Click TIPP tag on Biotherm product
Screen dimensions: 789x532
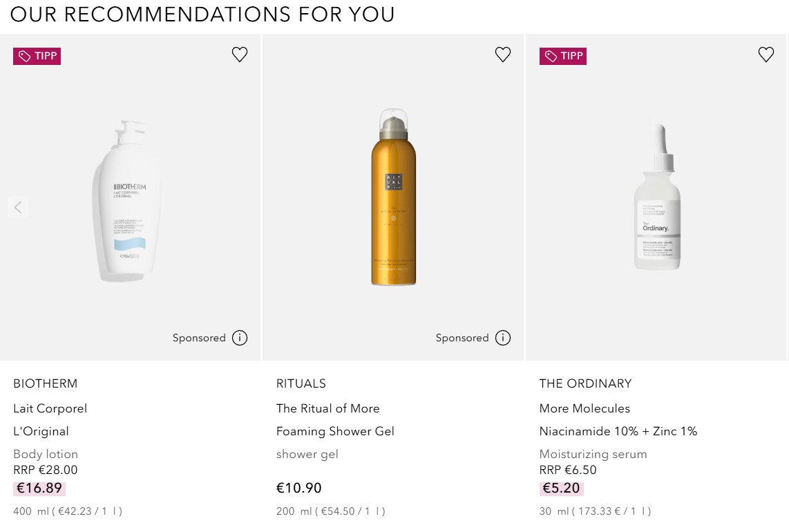tap(37, 56)
